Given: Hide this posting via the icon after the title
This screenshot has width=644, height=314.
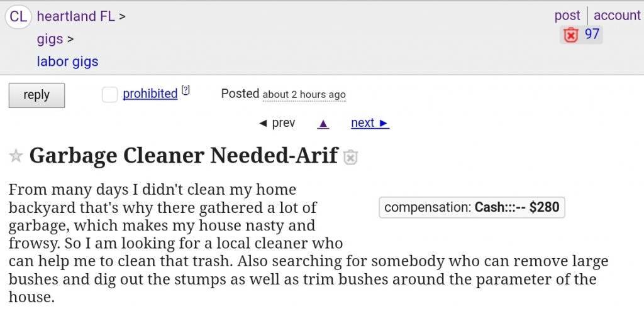Looking at the screenshot, I should (351, 157).
